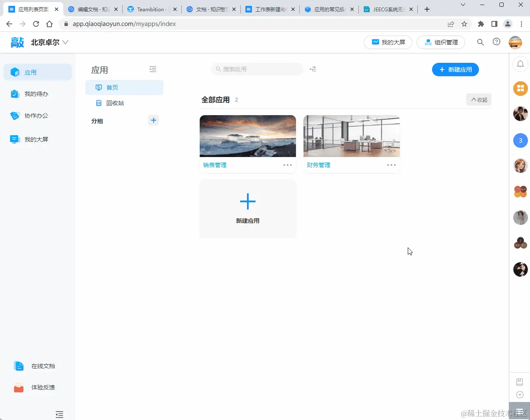Open 体验反馈 feedback entry

[x=34, y=387]
